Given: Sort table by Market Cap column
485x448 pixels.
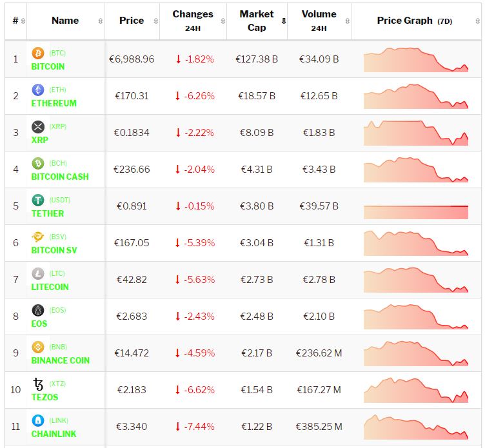Looking at the screenshot, I should [257, 21].
